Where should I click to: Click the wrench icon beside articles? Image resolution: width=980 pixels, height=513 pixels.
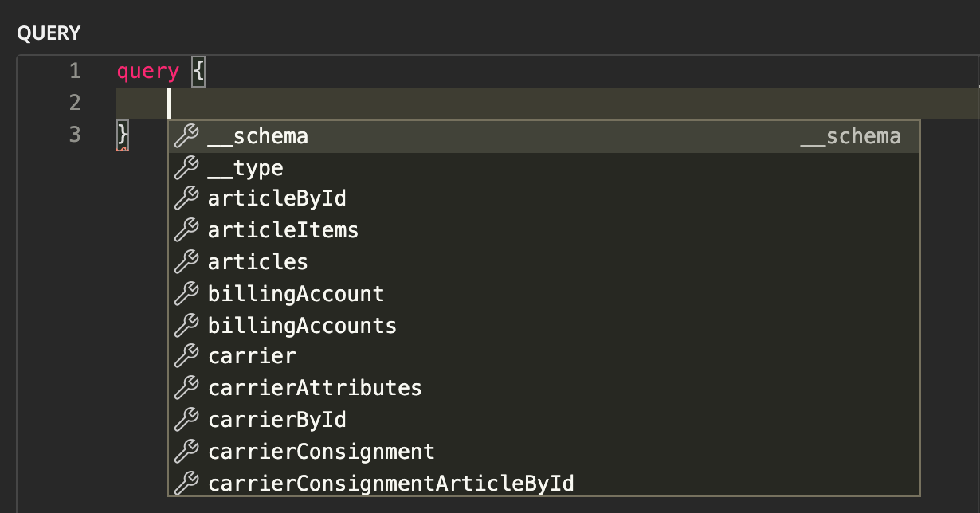point(186,262)
